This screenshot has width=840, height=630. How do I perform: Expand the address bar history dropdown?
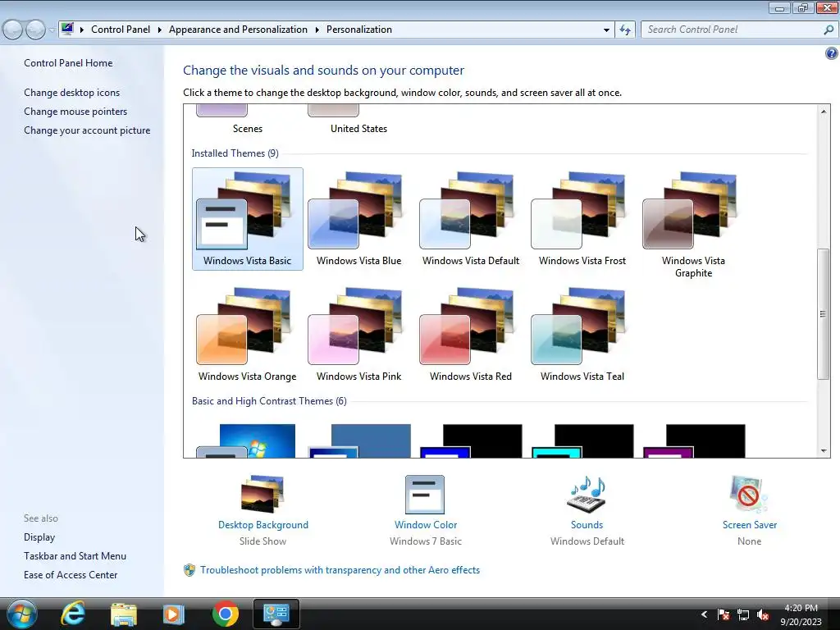606,30
